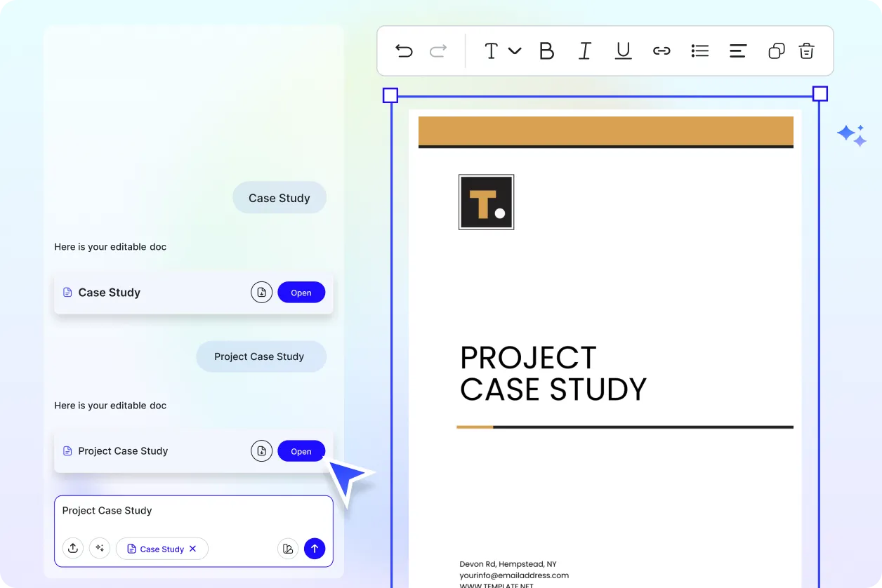Click the Project Case Study input field
882x588 pixels.
point(140,510)
